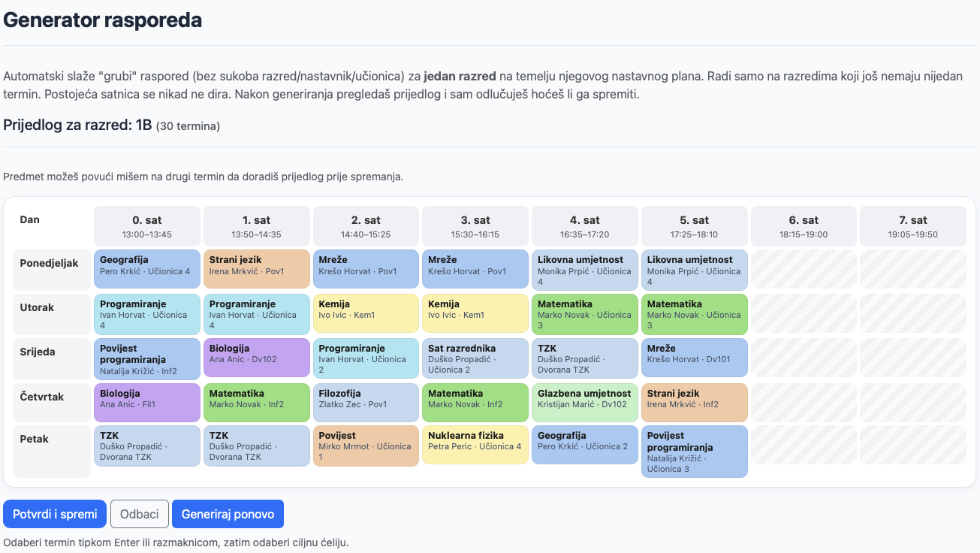
Task: Discard the proposal with 'Odbaci'
Action: pos(140,514)
